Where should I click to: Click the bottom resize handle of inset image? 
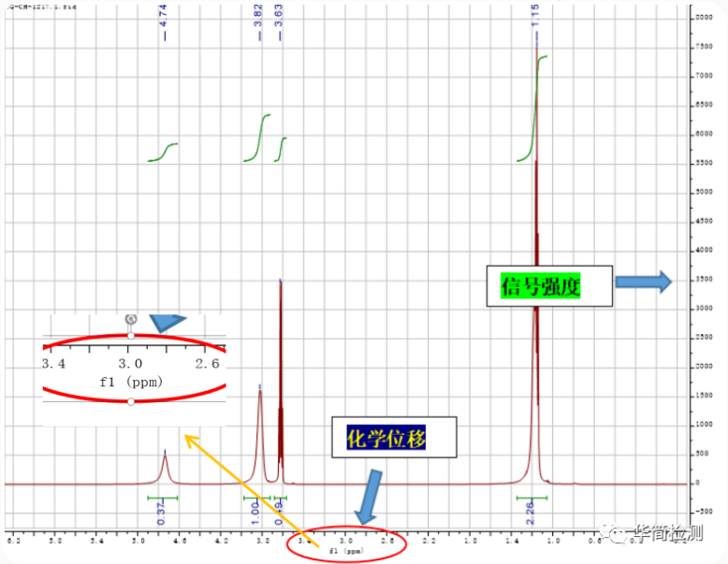131,401
